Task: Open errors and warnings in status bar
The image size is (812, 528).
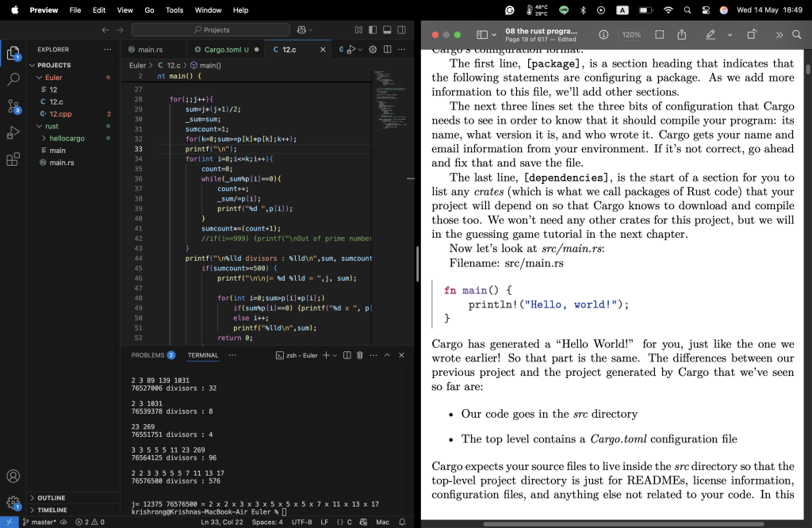Action: (90, 522)
